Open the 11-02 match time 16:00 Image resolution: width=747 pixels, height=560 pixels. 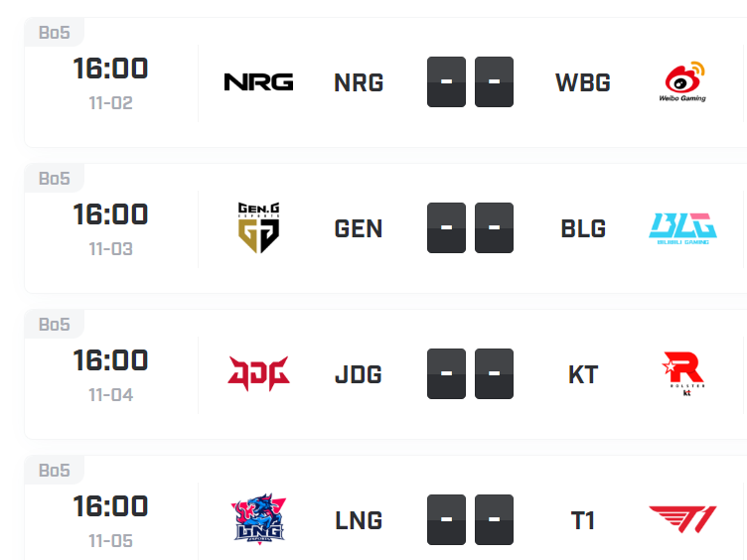click(110, 69)
